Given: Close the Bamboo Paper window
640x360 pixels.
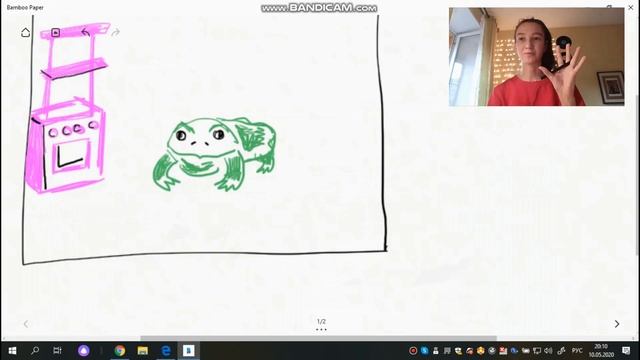Looking at the screenshot, I should (x=631, y=7).
